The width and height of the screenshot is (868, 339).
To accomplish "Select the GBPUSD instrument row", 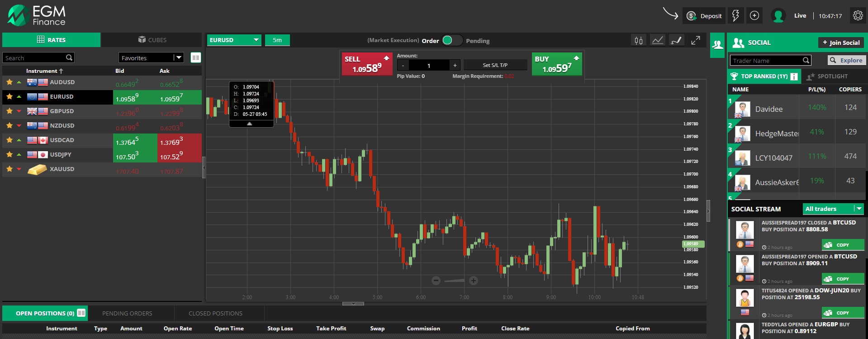I will tap(102, 111).
